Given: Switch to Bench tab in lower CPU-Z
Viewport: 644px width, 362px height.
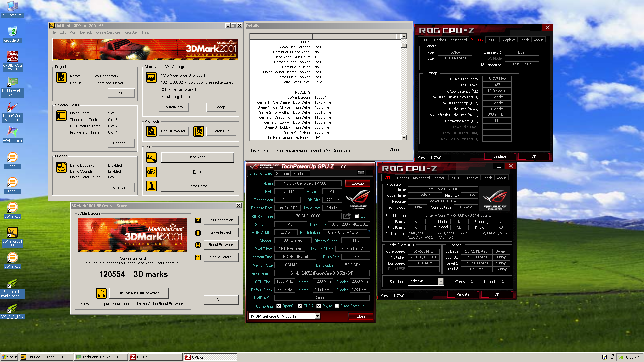Looking at the screenshot, I should pos(487,178).
